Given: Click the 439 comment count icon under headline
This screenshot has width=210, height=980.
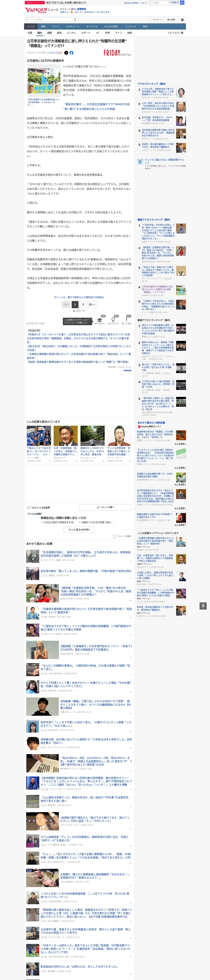Looking at the screenshot, I should click(51, 53).
